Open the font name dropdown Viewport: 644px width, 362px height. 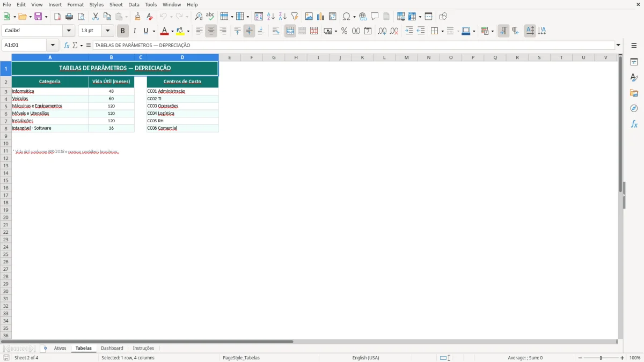point(69,31)
